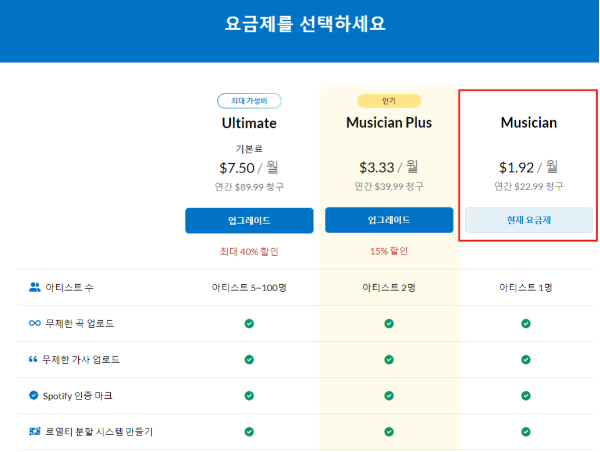
Task: Click Ultimate checkmark in 무제한 곡 업로드 row
Action: point(249,324)
